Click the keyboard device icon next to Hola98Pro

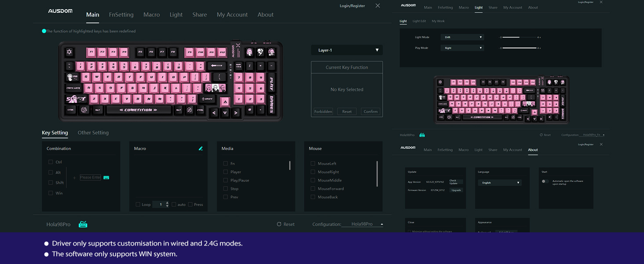[x=83, y=224]
